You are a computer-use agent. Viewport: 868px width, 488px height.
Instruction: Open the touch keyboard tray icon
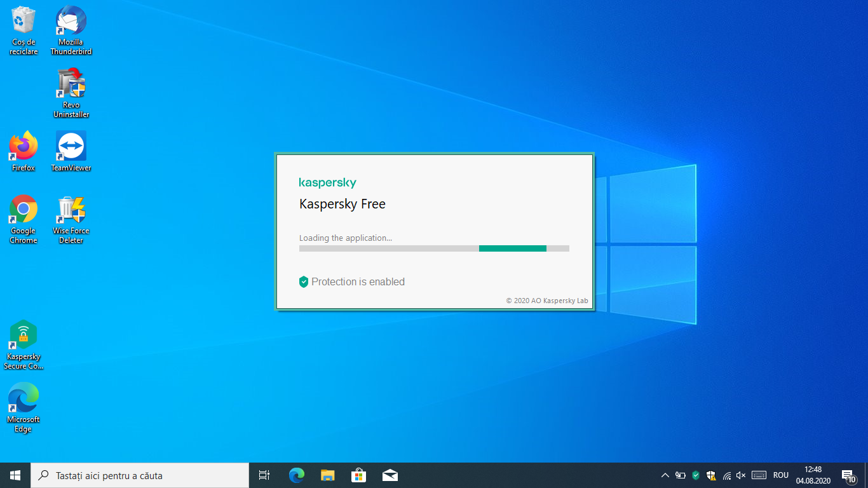[x=759, y=475]
